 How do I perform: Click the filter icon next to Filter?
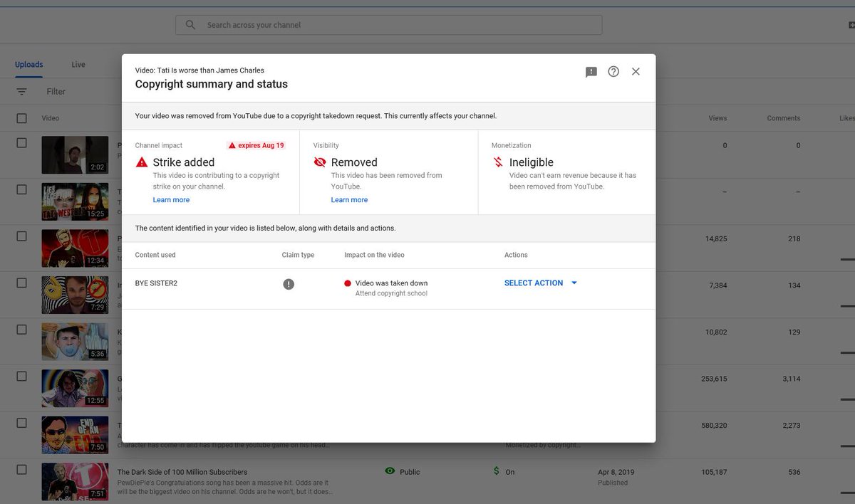coord(22,92)
